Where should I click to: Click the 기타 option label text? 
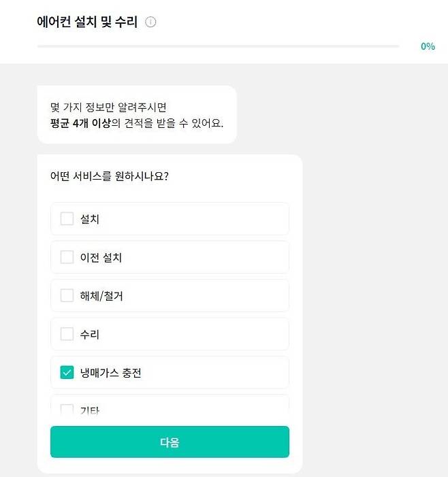click(x=90, y=410)
